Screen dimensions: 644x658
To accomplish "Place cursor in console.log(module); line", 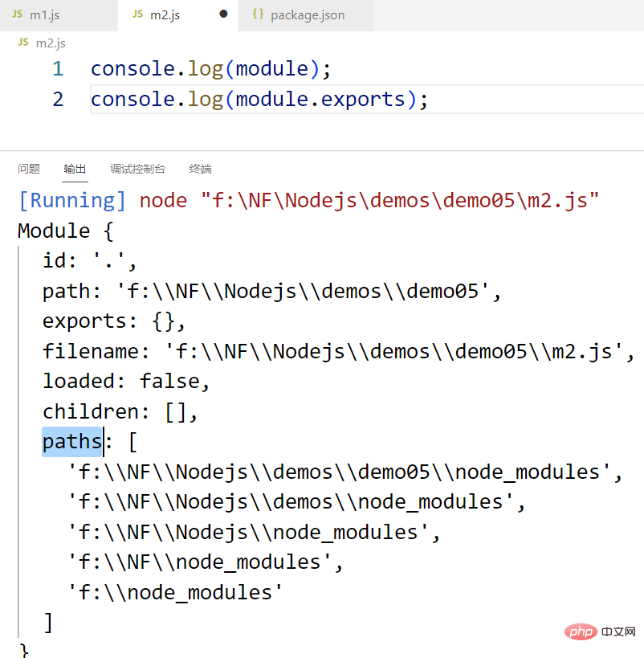I will [x=210, y=69].
